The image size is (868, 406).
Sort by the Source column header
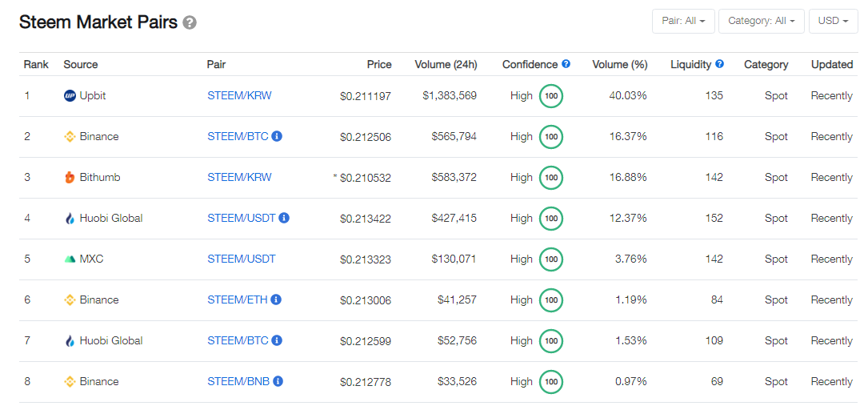point(81,64)
